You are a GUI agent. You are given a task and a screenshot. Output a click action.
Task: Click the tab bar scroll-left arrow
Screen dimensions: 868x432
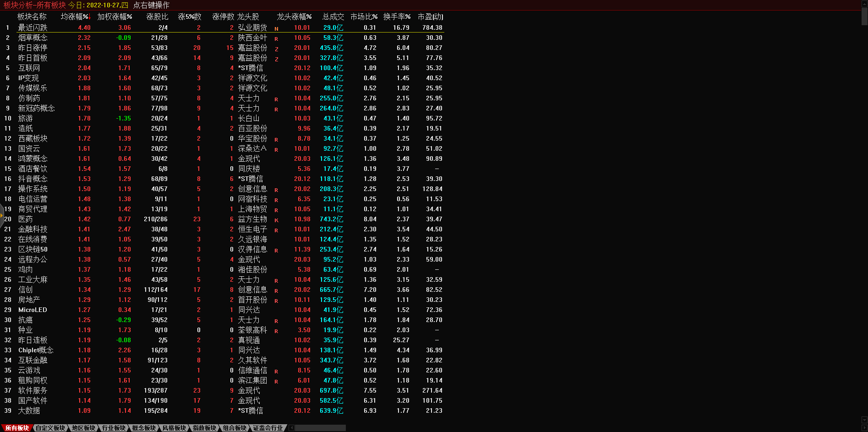292,428
